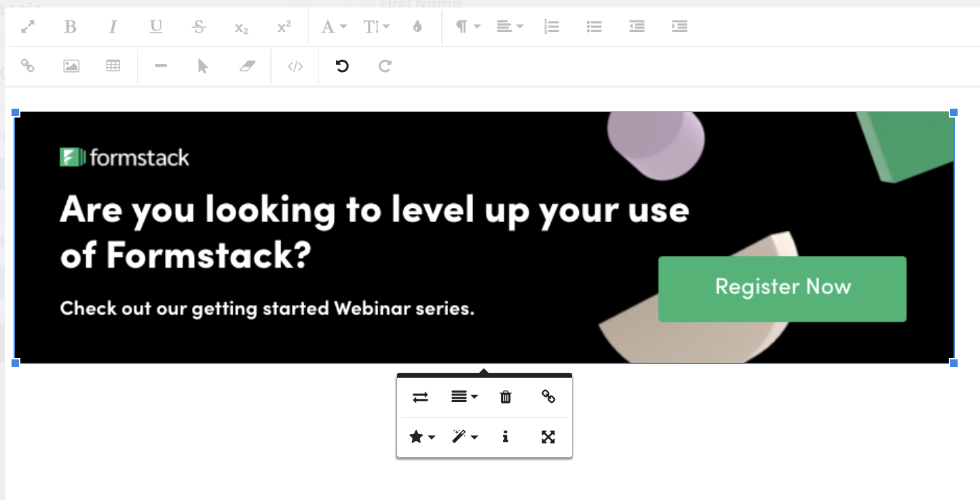Image resolution: width=980 pixels, height=500 pixels.
Task: Open the text color picker
Action: point(418,26)
